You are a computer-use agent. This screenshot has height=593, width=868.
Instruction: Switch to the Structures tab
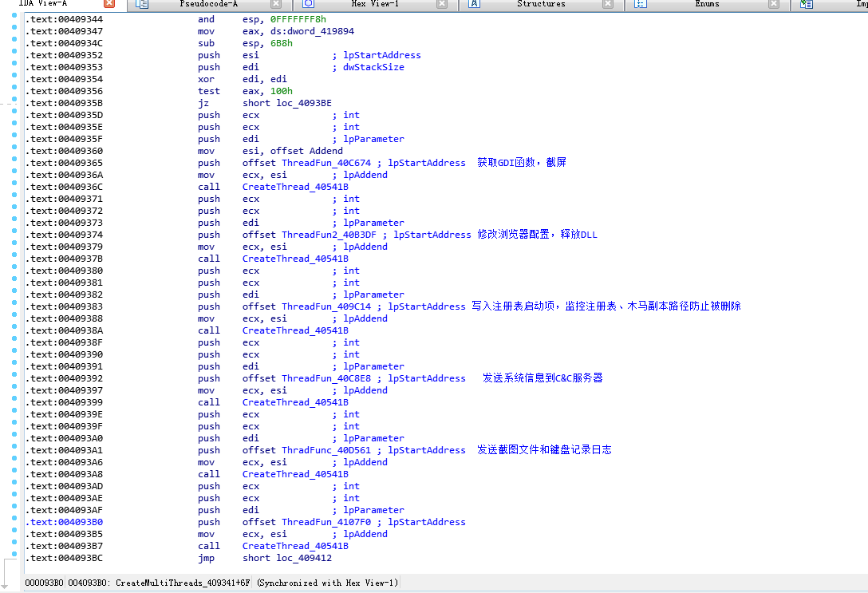542,4
